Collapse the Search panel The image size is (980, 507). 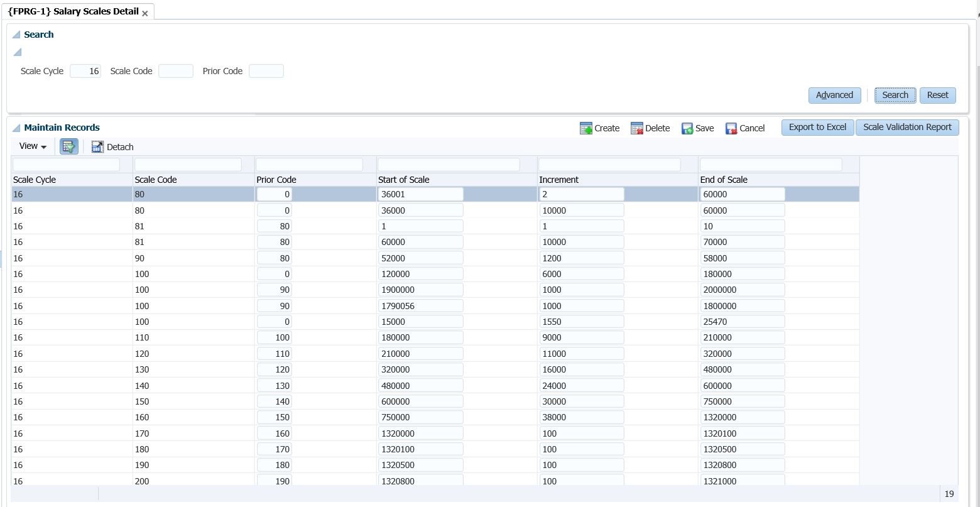[x=16, y=35]
